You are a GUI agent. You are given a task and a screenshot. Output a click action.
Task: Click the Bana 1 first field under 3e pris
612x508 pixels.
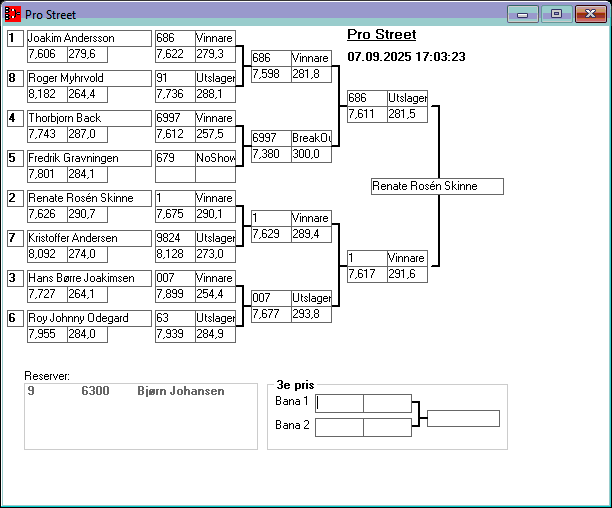(339, 403)
